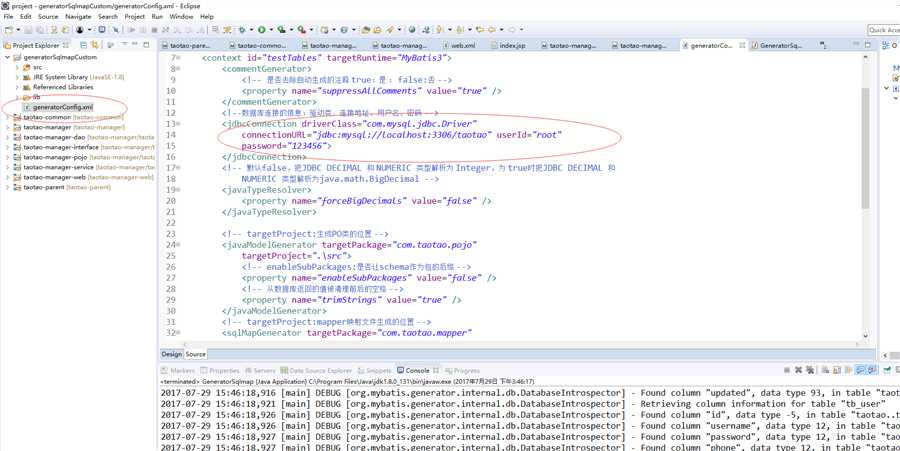Open the Project menu

[x=135, y=17]
